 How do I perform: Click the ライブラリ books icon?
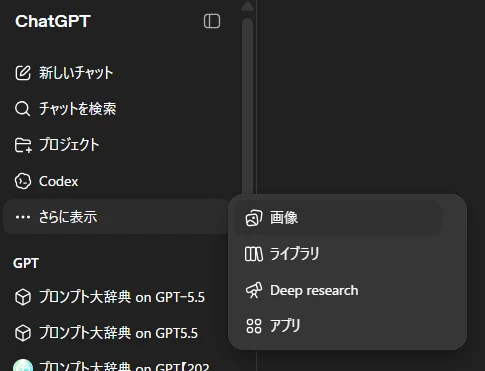click(254, 254)
